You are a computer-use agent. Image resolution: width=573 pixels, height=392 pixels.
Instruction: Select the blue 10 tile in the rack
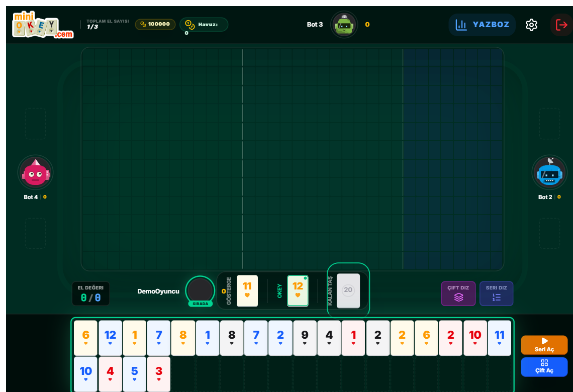[85, 374]
